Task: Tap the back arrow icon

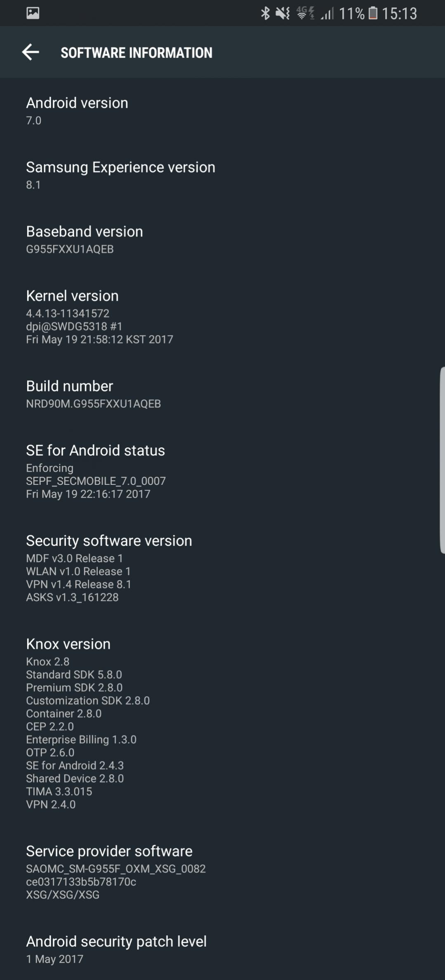Action: coord(31,52)
